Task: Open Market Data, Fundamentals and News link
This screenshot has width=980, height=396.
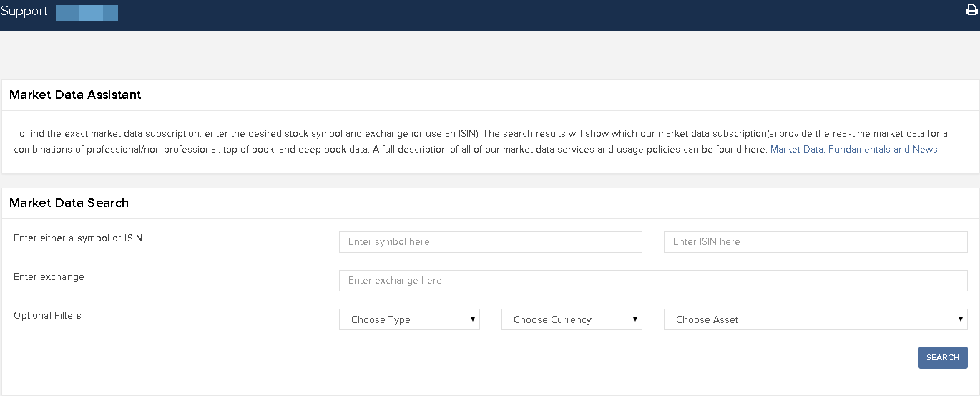Action: [x=853, y=149]
